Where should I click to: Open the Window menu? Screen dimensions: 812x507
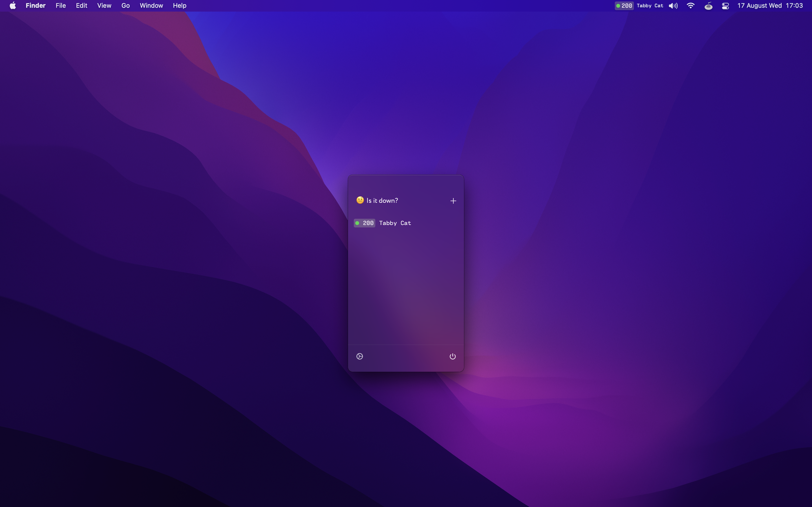coord(151,6)
